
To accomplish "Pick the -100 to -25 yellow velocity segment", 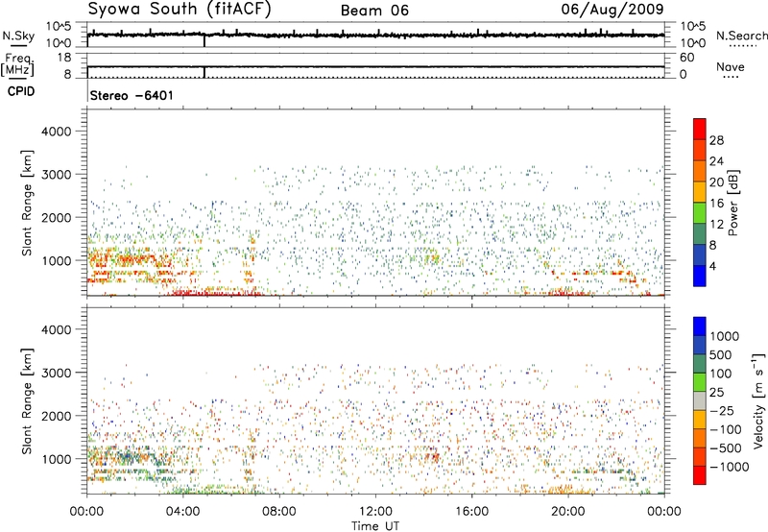I will 700,421.
